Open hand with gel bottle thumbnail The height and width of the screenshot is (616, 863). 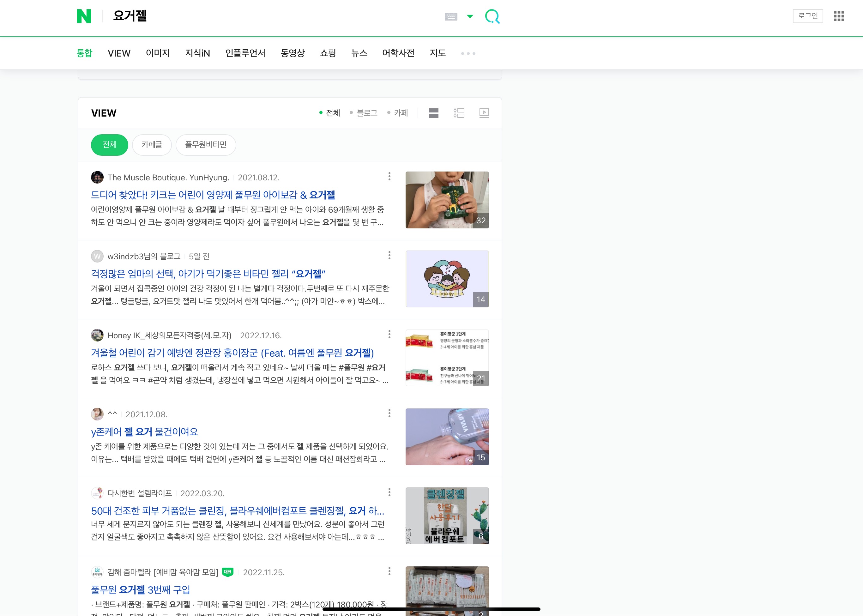(x=447, y=437)
